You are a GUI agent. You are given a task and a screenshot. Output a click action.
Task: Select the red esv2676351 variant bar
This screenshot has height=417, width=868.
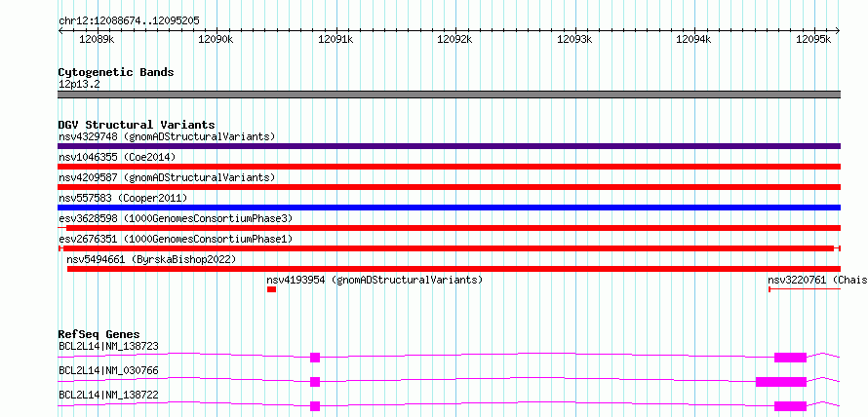click(449, 248)
